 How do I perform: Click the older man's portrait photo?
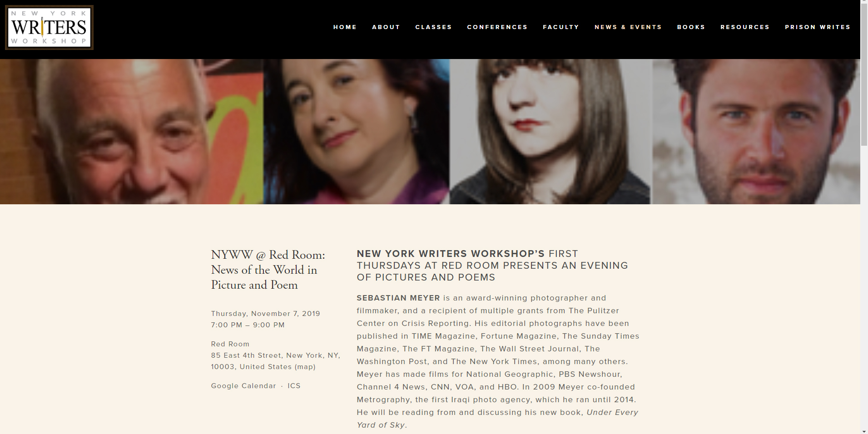coord(131,132)
